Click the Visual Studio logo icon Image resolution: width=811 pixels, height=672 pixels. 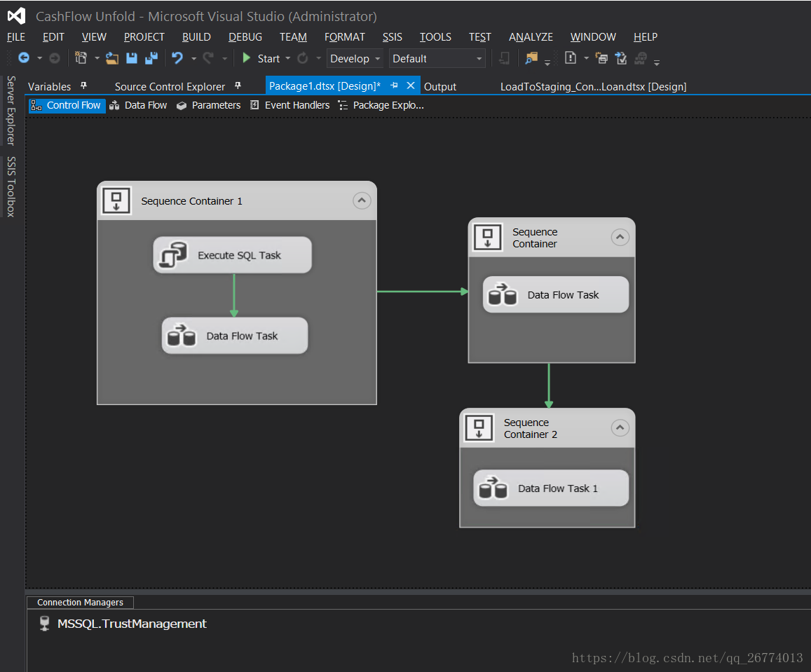coord(16,16)
